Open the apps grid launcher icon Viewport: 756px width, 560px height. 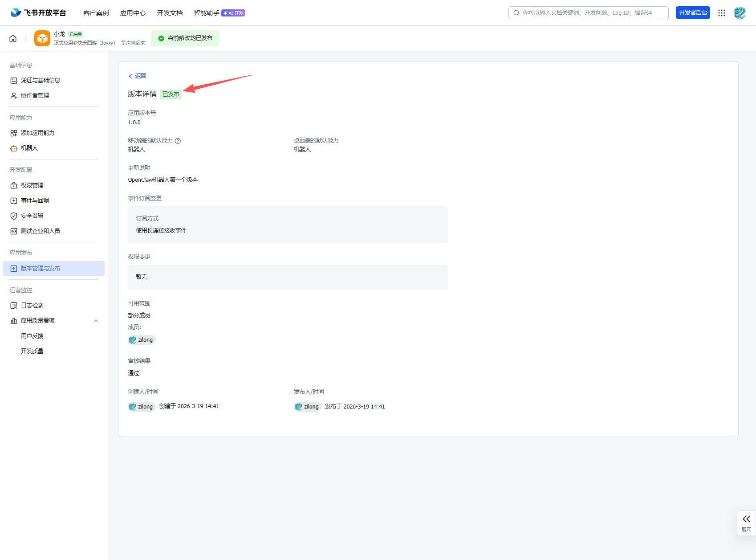point(722,13)
